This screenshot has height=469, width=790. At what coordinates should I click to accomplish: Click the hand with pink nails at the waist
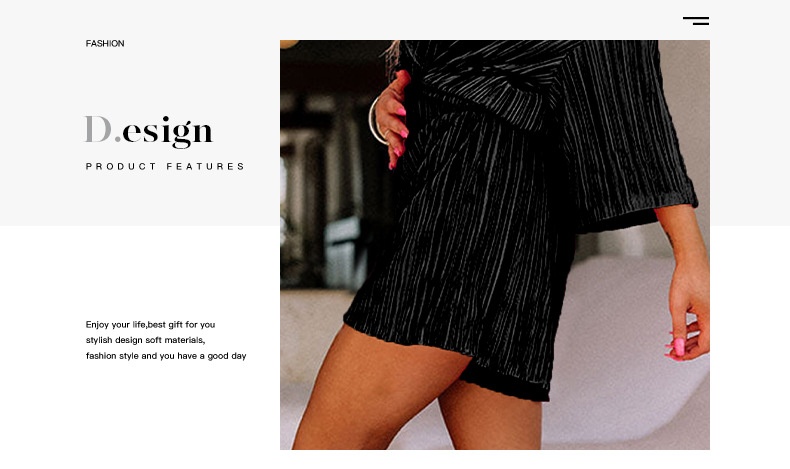(x=393, y=118)
